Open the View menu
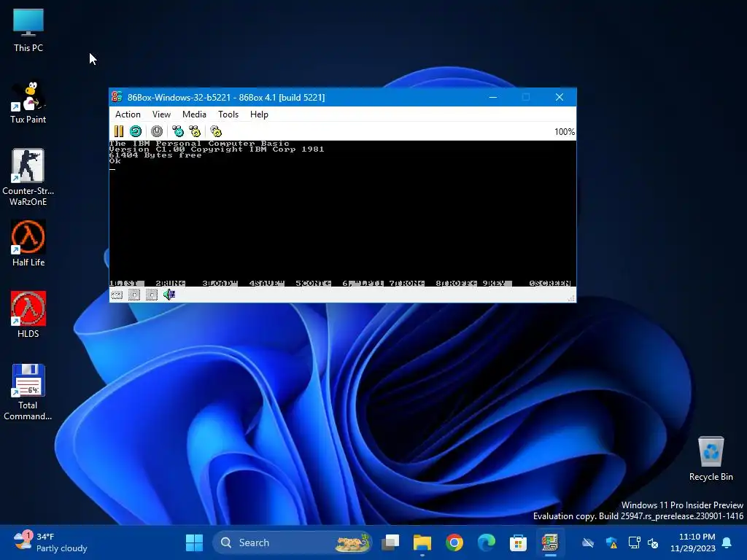Image resolution: width=747 pixels, height=560 pixels. coord(161,114)
